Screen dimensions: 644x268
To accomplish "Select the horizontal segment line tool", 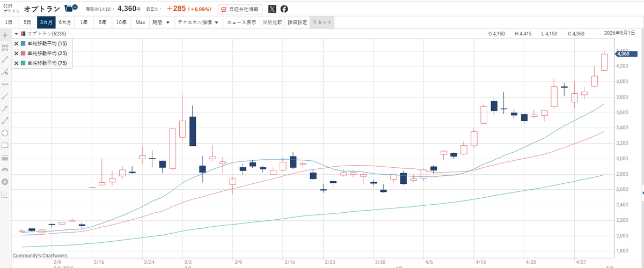I will coord(5,84).
